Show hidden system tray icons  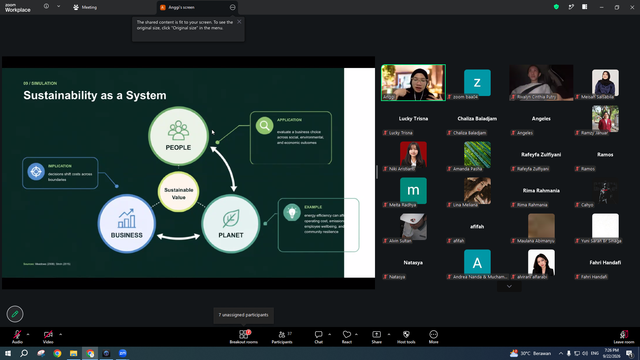tap(561, 353)
